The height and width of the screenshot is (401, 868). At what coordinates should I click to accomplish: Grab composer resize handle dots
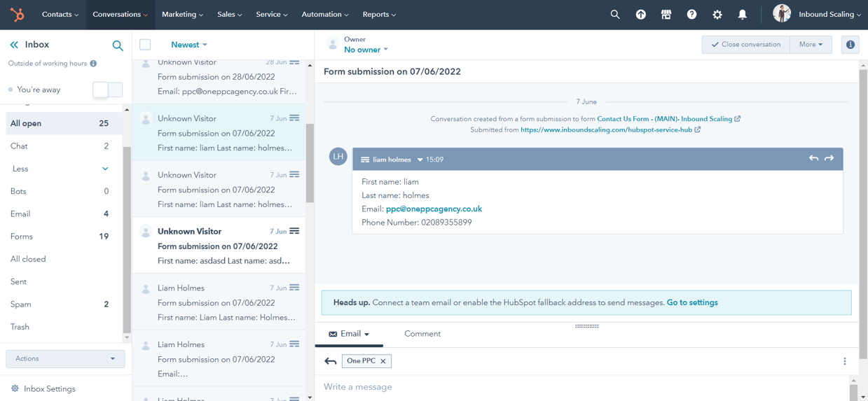587,326
